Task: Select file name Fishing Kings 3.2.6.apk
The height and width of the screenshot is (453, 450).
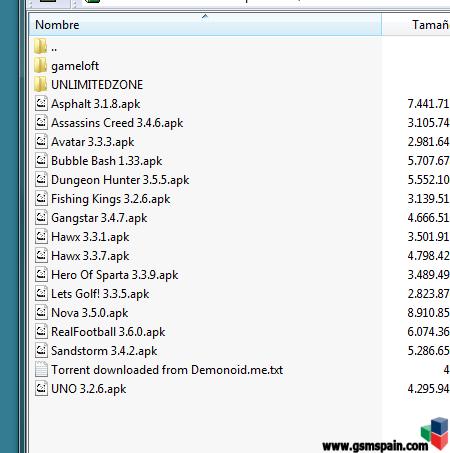Action: (111, 199)
